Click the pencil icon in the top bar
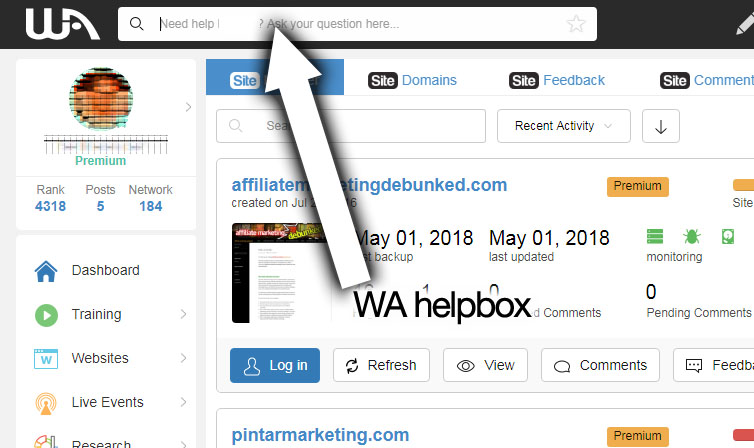754x448 pixels. (x=745, y=24)
